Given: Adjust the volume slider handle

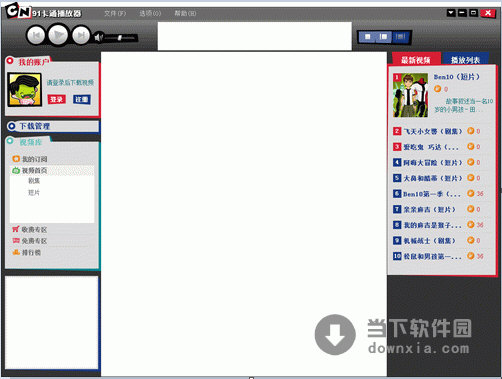Looking at the screenshot, I should [x=120, y=38].
